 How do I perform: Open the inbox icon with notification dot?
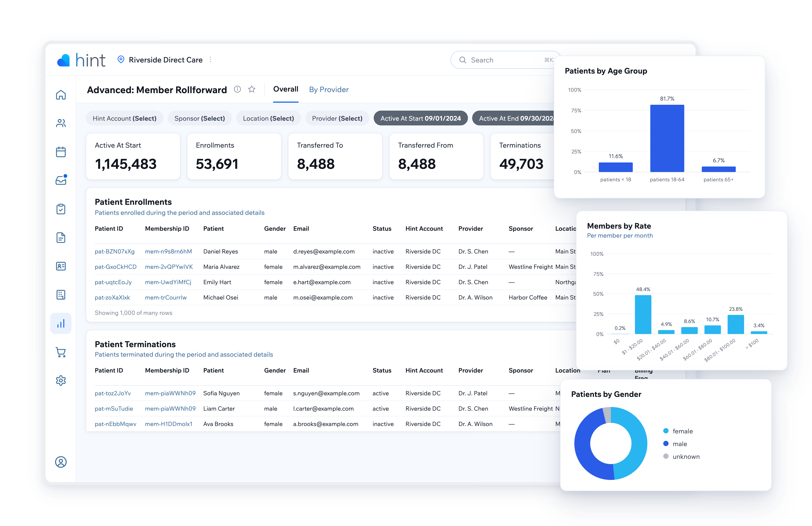[x=61, y=180]
